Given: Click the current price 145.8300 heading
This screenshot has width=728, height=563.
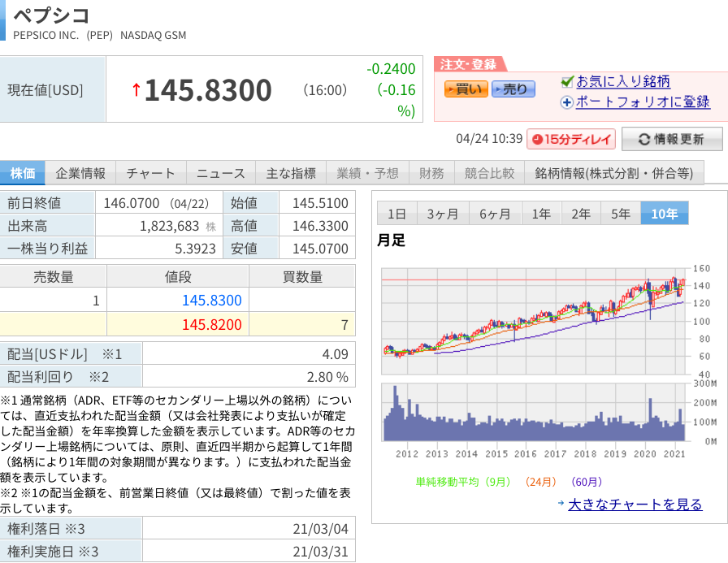Looking at the screenshot, I should pos(208,89).
